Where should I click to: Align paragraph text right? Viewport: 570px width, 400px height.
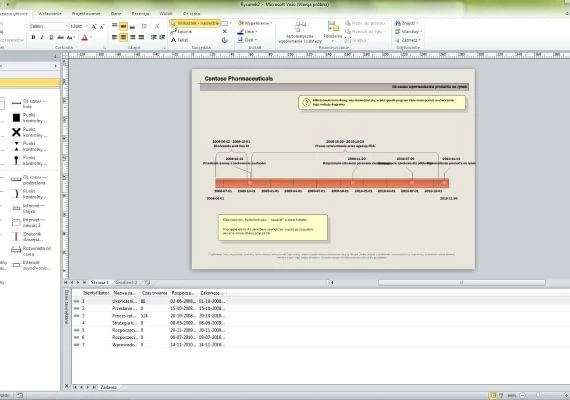coord(132,37)
